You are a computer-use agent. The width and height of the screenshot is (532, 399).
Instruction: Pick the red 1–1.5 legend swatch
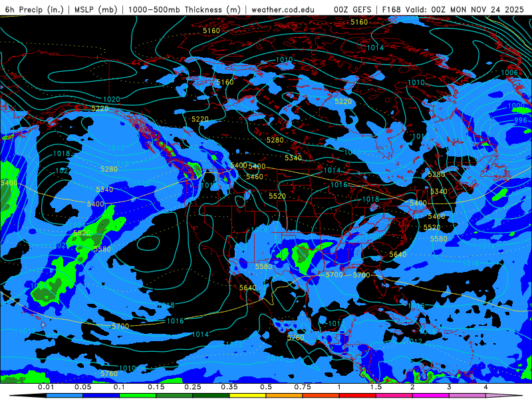pyautogui.click(x=358, y=396)
